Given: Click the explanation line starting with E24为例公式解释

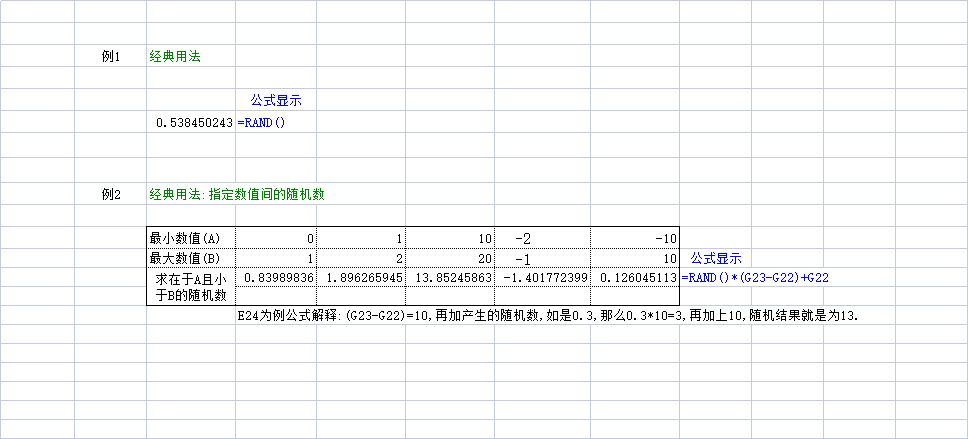Looking at the screenshot, I should tap(549, 315).
